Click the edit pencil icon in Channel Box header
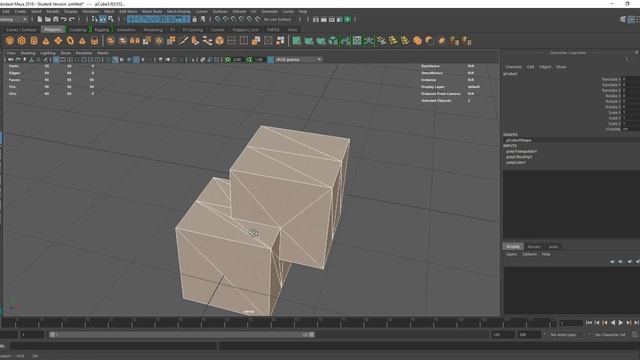The height and width of the screenshot is (360, 640). click(x=636, y=53)
